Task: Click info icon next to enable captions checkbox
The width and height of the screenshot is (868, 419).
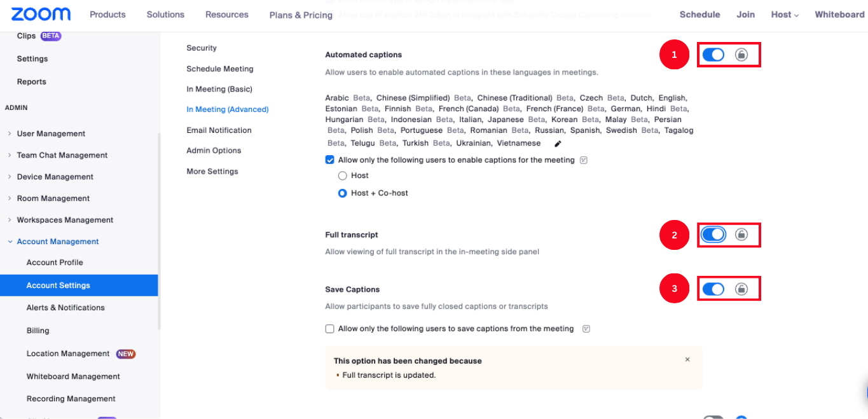Action: click(584, 160)
